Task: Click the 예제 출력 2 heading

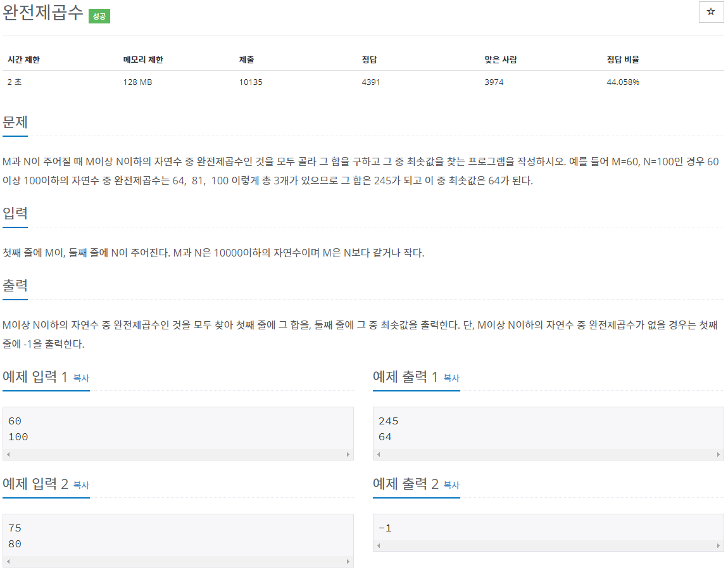Action: click(x=406, y=483)
